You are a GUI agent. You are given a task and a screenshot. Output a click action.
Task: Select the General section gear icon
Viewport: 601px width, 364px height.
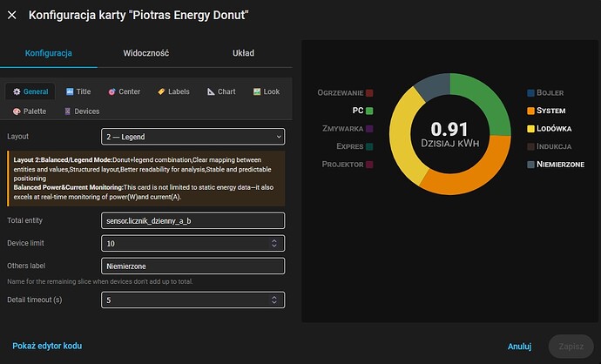pyautogui.click(x=17, y=91)
